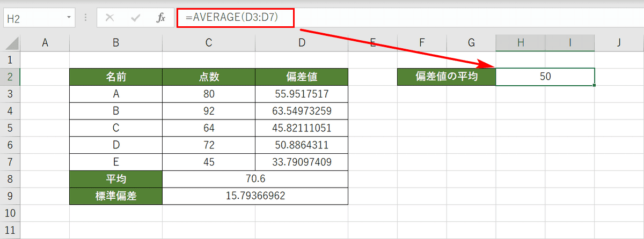
Task: Select the value 15.79366962
Action: [255, 196]
